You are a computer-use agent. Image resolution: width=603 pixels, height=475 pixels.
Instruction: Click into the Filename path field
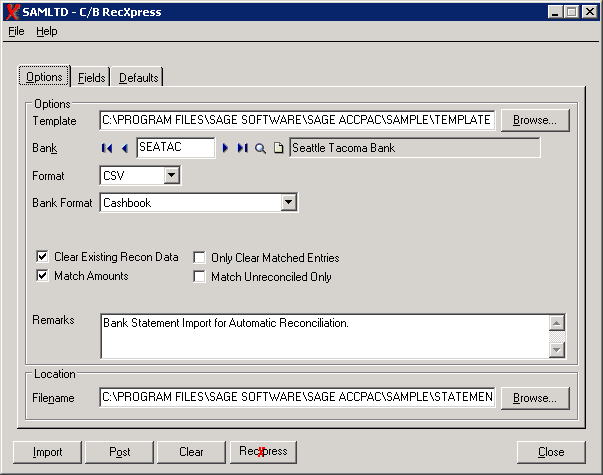tap(297, 398)
